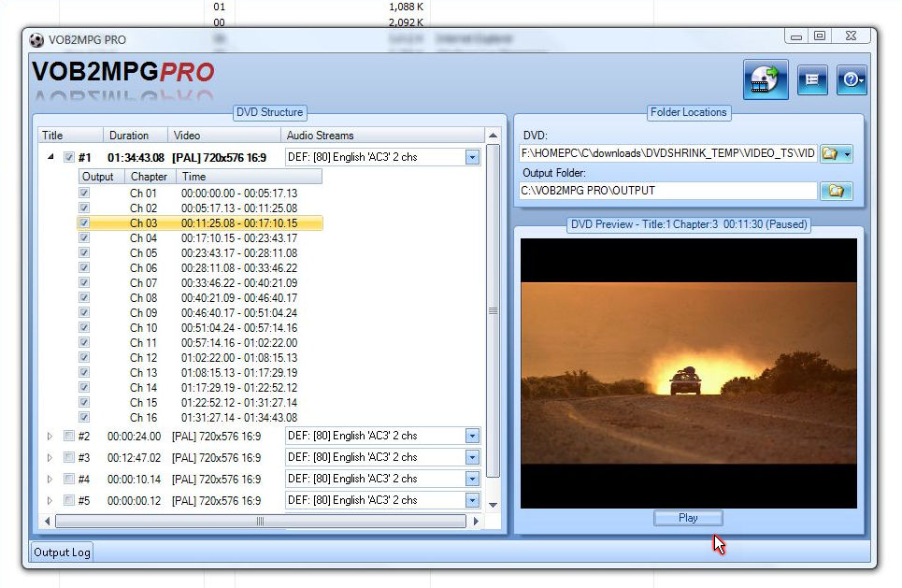Uncheck Ch 12 output checkbox
902x588 pixels.
(84, 357)
